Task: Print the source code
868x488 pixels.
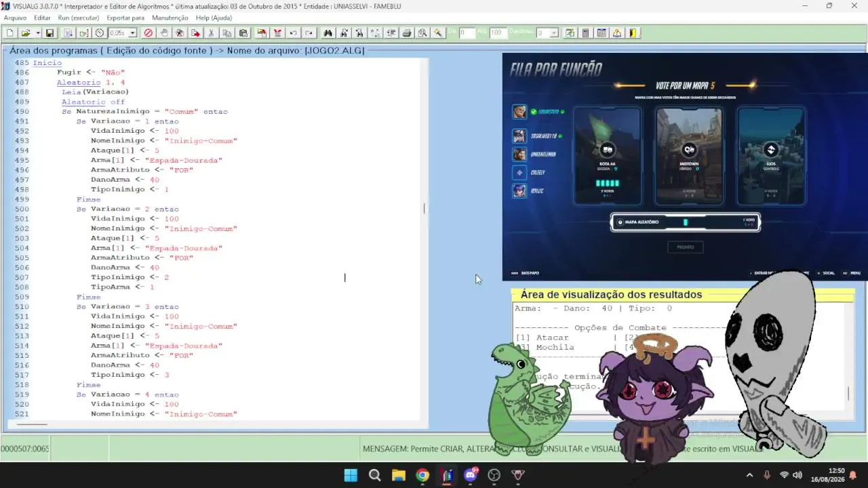Action: [407, 33]
